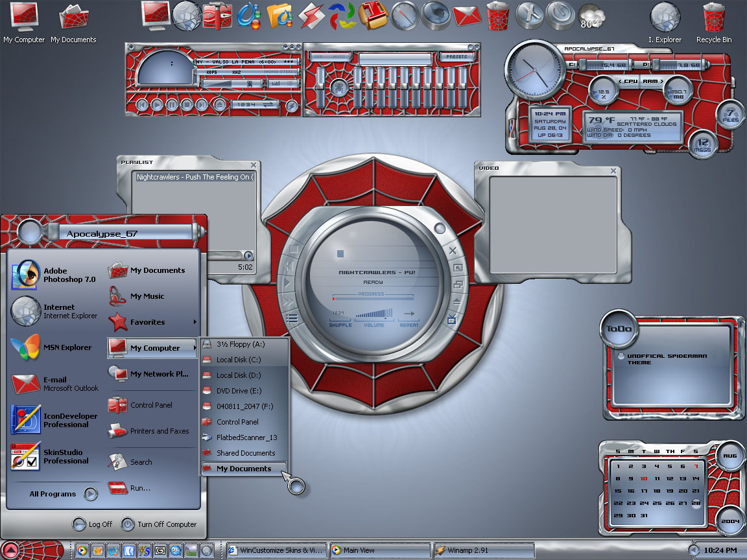Click the 7 FILES bubble on the widget

[x=730, y=115]
